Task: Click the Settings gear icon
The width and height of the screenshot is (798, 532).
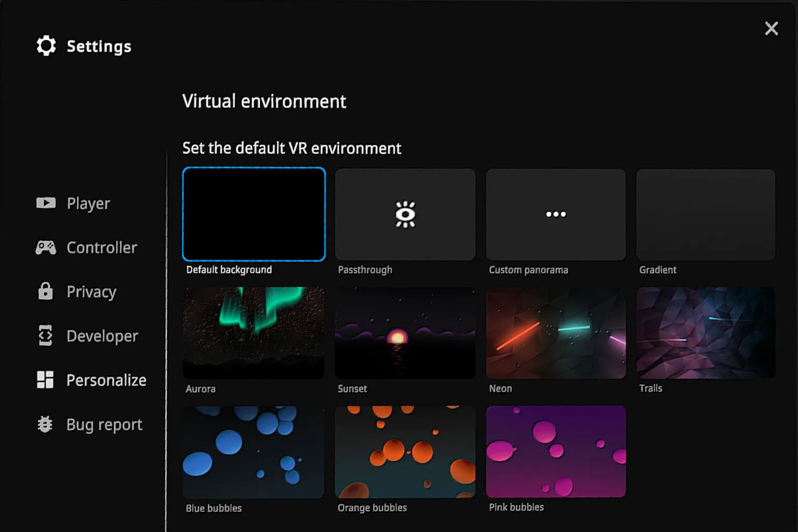Action: click(46, 46)
